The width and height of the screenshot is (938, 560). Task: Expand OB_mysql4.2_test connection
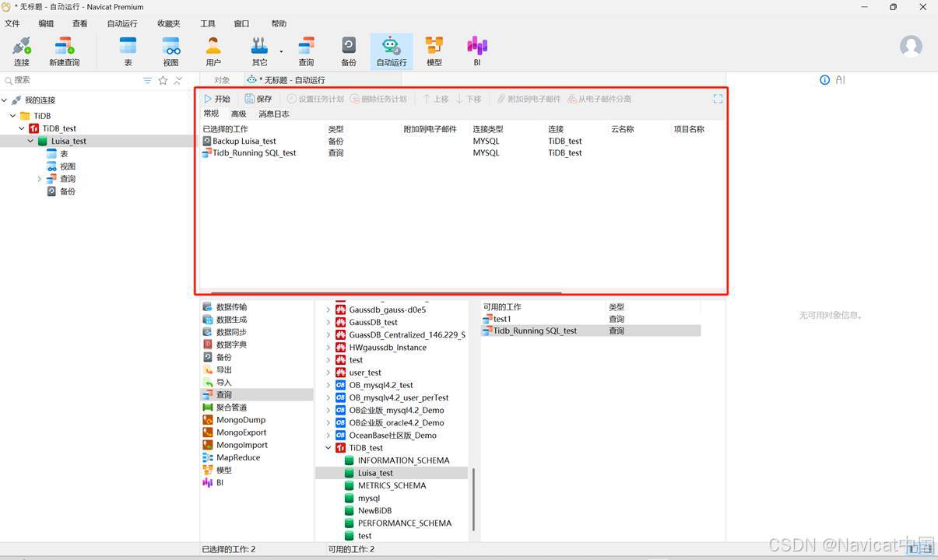pyautogui.click(x=328, y=385)
